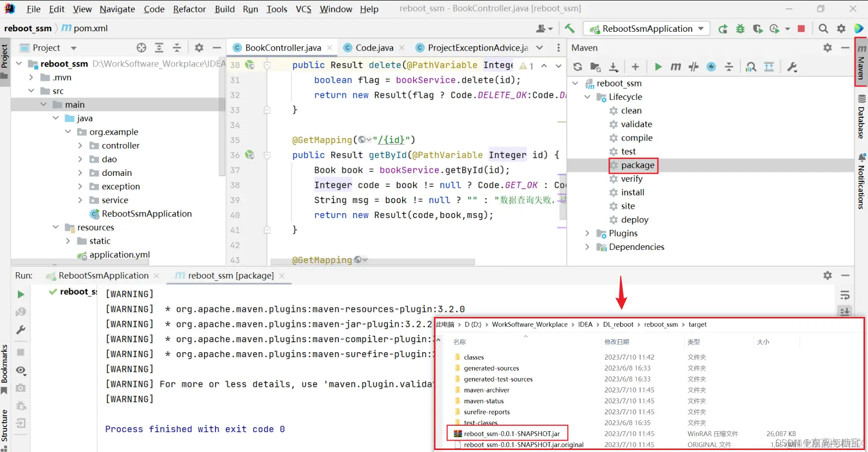Toggle the Database tool window
The height and width of the screenshot is (452, 868).
tap(862, 117)
